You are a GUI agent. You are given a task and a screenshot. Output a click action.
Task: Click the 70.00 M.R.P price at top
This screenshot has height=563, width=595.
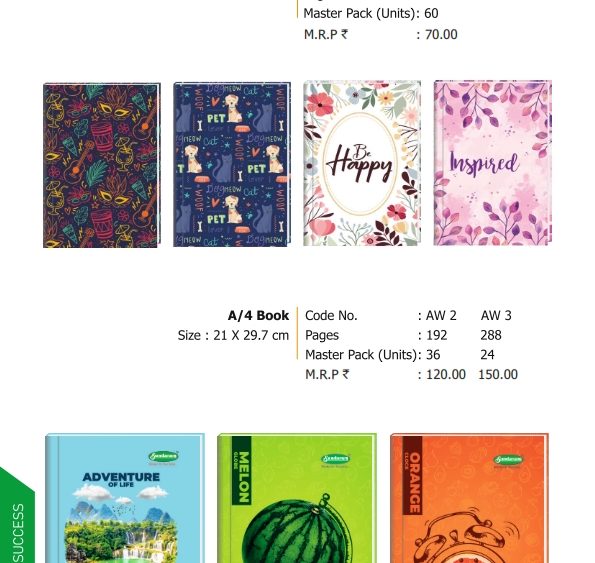click(441, 35)
